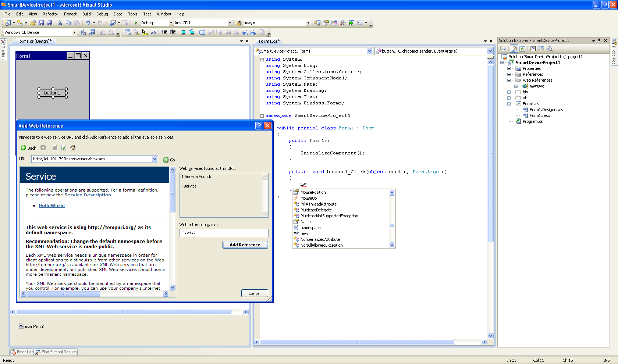The width and height of the screenshot is (618, 364).
Task: Toggle auto-hide pin on Solution Explorer
Action: pos(599,40)
